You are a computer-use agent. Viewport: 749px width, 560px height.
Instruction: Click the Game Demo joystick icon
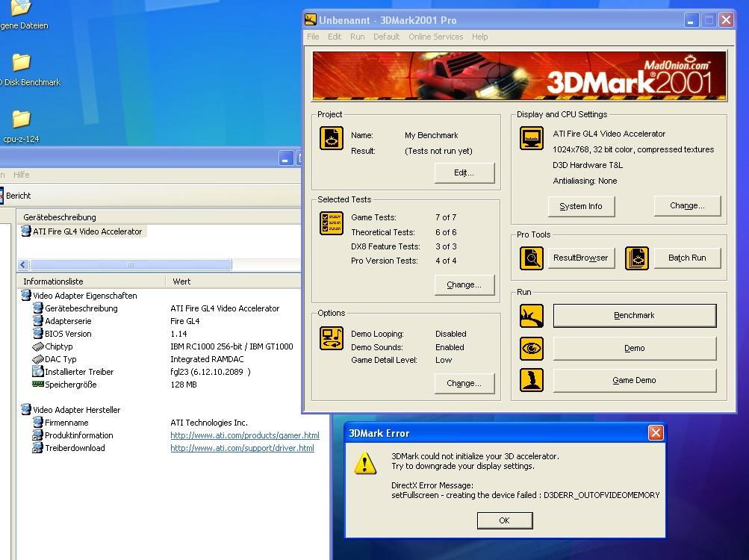[x=531, y=380]
